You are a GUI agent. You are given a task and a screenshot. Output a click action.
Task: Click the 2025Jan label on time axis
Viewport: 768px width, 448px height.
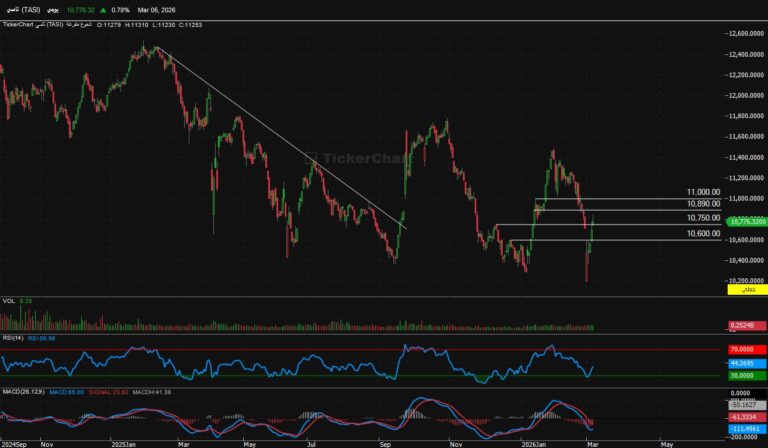coord(124,441)
